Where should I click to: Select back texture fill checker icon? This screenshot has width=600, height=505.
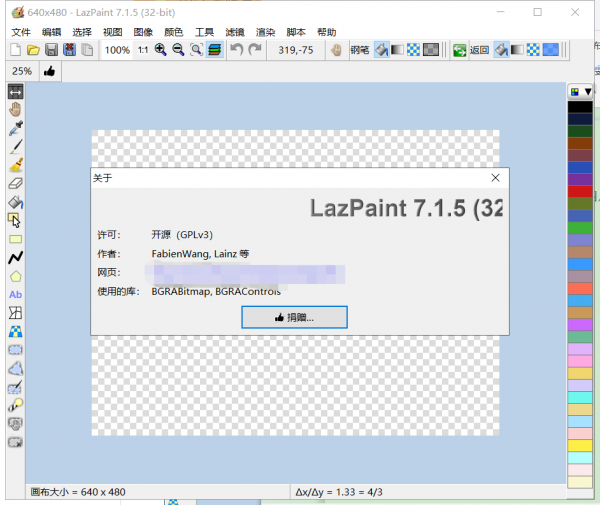[533, 50]
